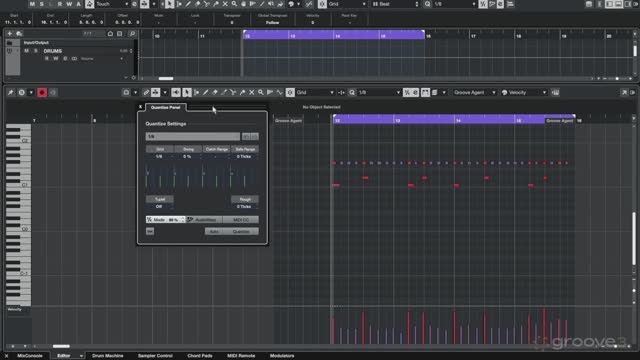The height and width of the screenshot is (360, 640).
Task: Select the Draw pencil tool in Key Editor toolbar
Action: pos(205,93)
